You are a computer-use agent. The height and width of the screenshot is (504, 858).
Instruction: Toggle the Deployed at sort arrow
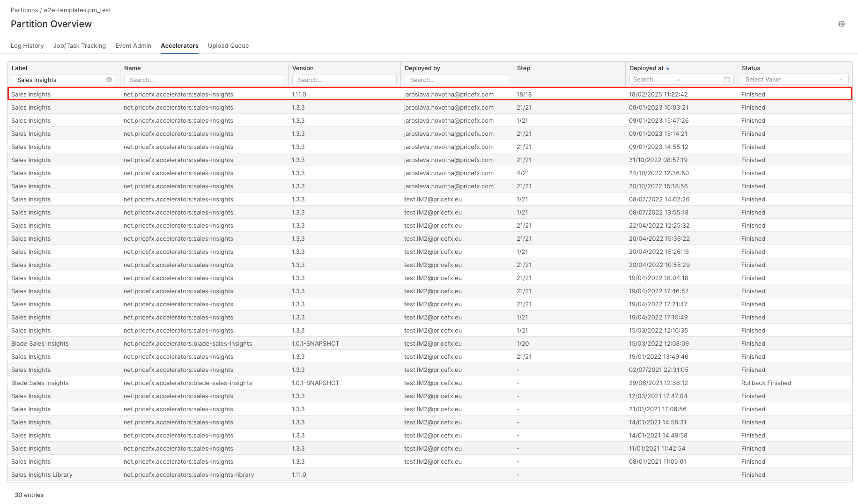point(668,68)
